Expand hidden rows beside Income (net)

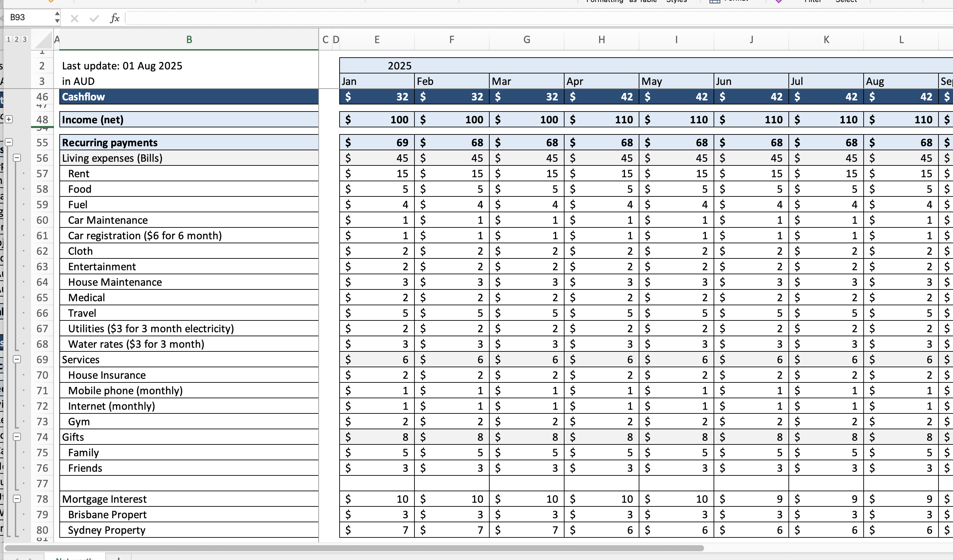(x=9, y=119)
